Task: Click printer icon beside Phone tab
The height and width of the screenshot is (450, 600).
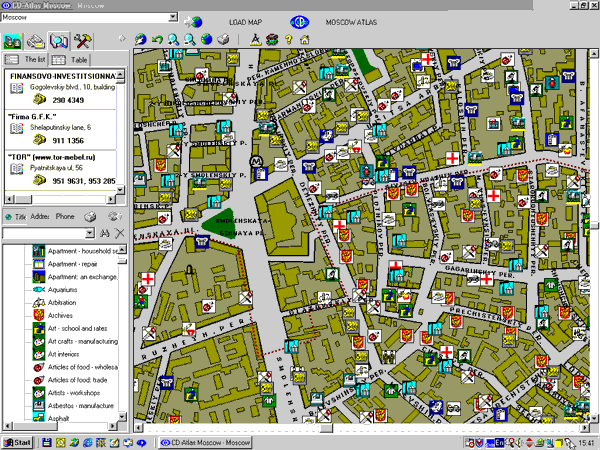Action: [90, 217]
